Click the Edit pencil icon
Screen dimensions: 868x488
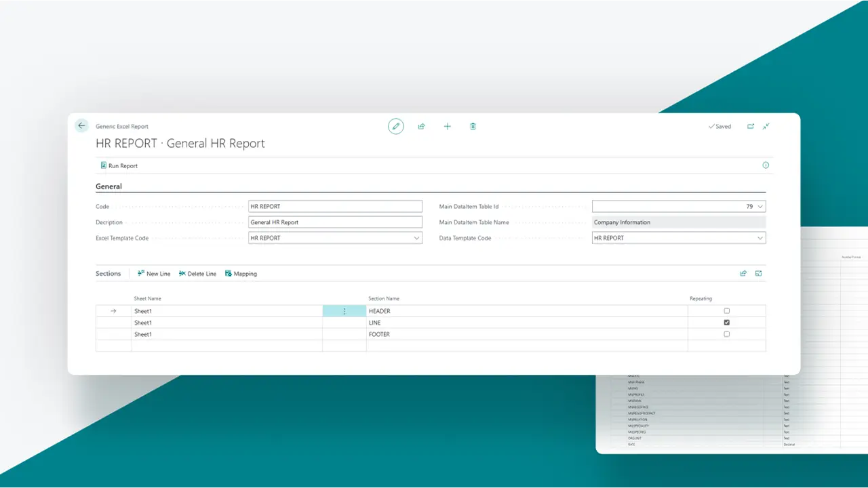pos(396,126)
